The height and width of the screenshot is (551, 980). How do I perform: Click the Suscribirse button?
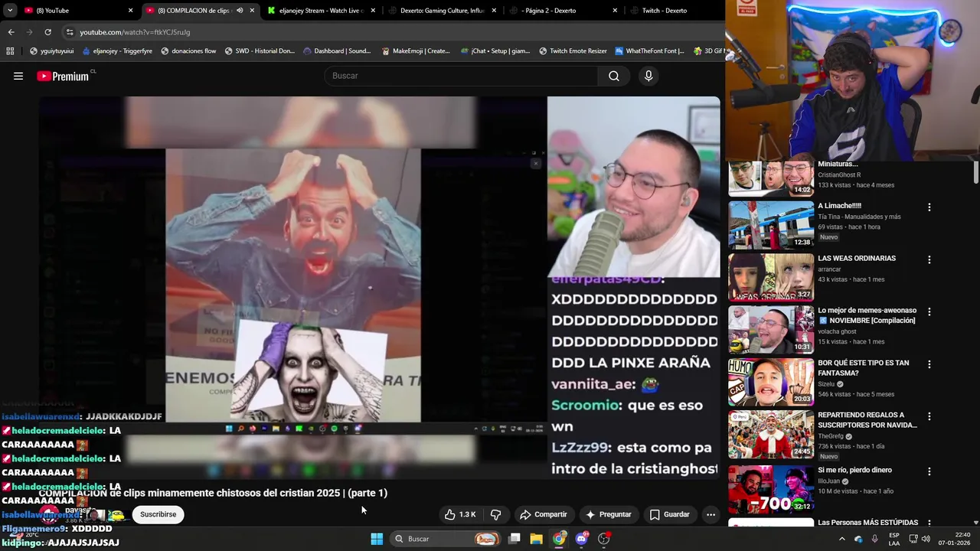[158, 514]
